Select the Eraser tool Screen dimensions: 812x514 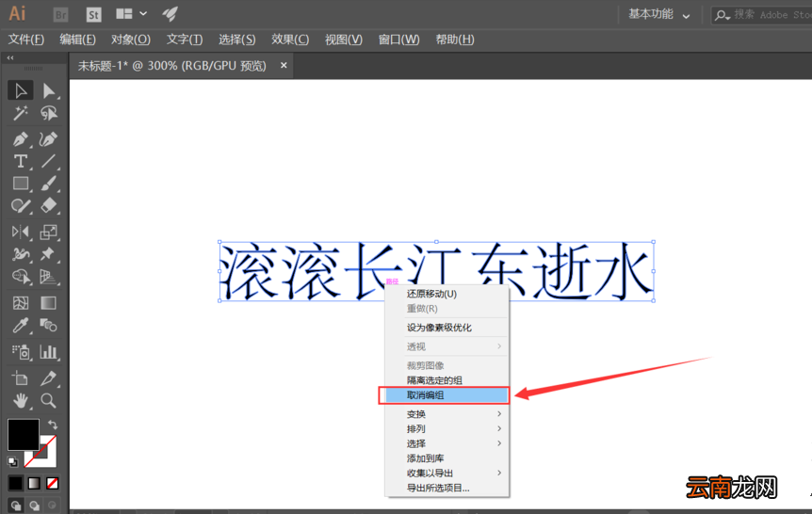(49, 205)
